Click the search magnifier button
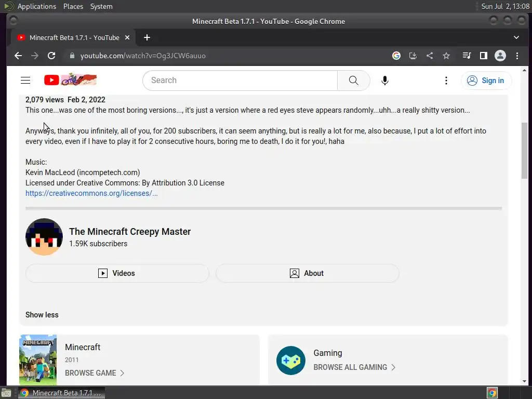 pos(353,81)
